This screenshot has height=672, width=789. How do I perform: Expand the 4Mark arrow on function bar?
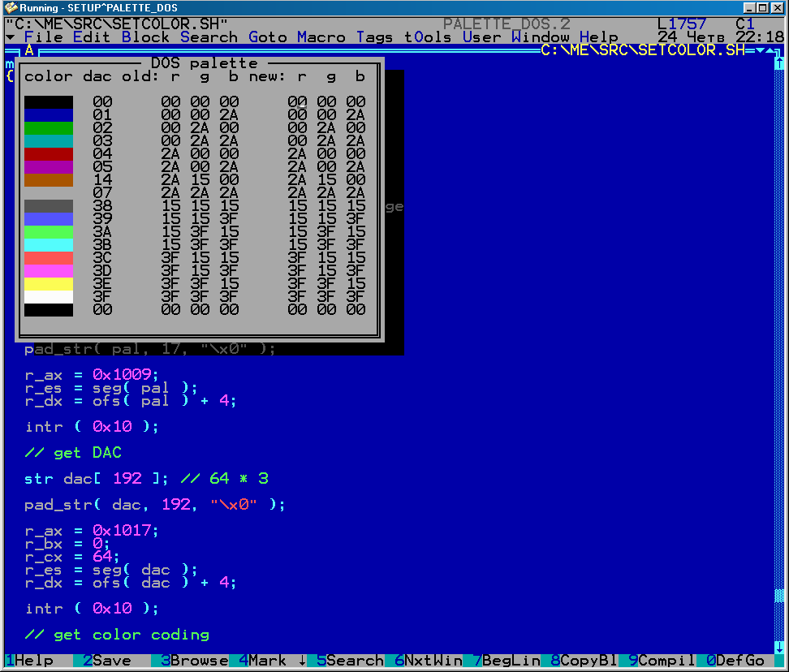click(x=302, y=661)
